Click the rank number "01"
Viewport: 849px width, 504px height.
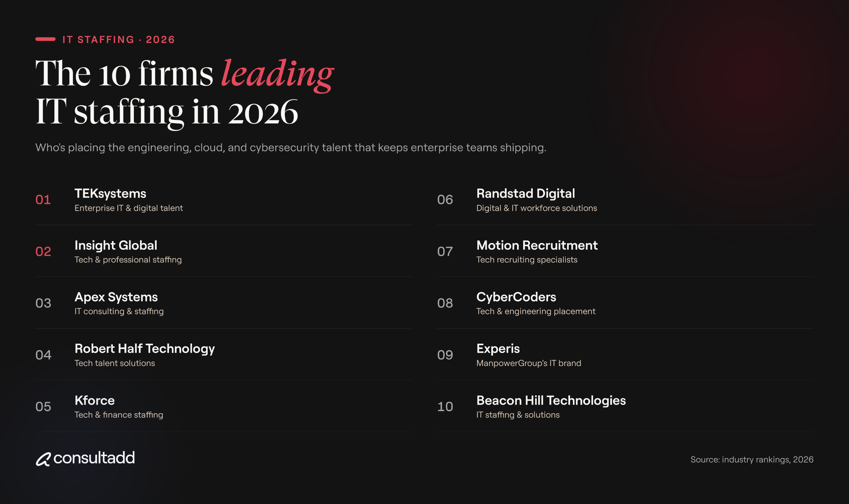tap(43, 200)
